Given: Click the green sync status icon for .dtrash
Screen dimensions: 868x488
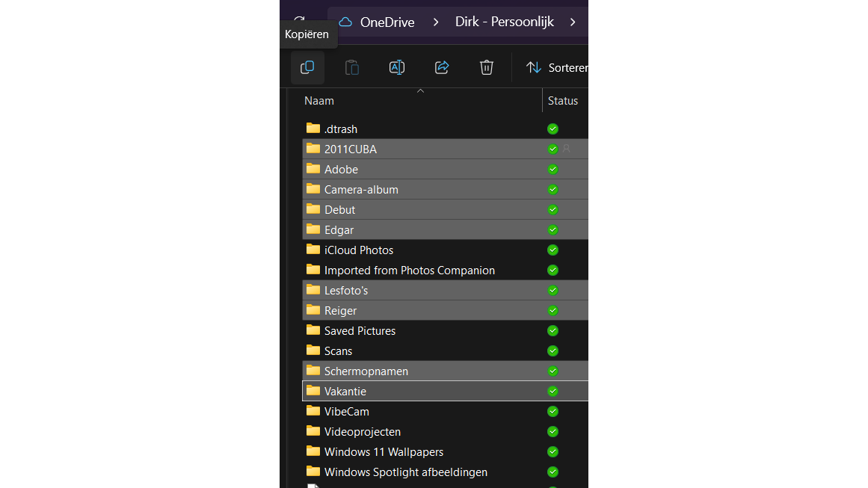Looking at the screenshot, I should pyautogui.click(x=552, y=129).
